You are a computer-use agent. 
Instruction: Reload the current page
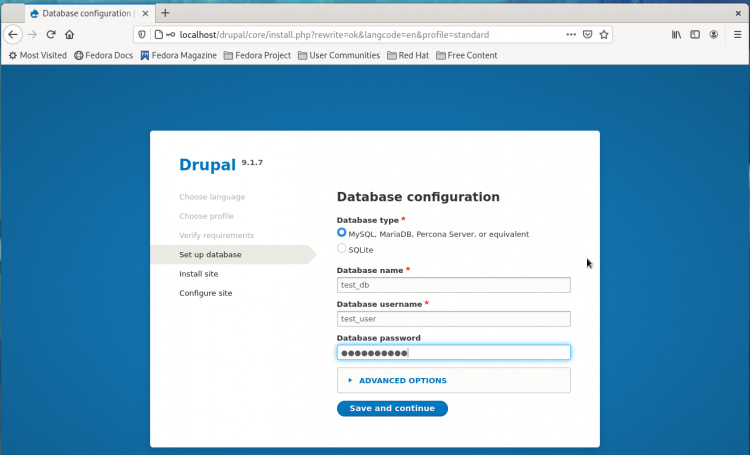pos(50,34)
